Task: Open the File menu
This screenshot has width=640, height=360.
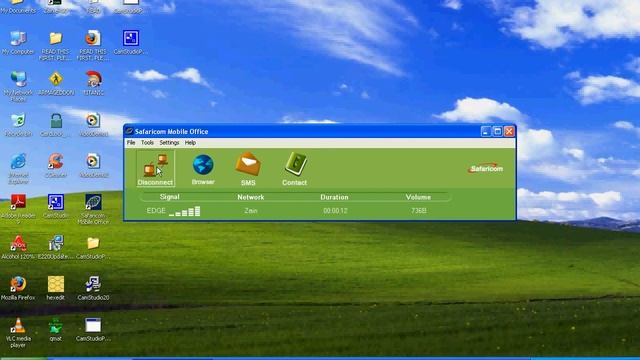Action: click(131, 143)
